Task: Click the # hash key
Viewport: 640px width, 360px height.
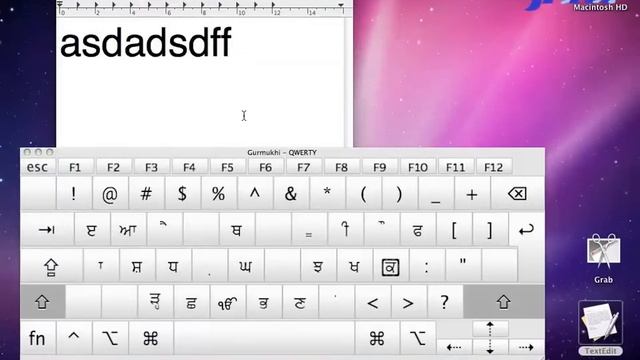Action: point(146,194)
